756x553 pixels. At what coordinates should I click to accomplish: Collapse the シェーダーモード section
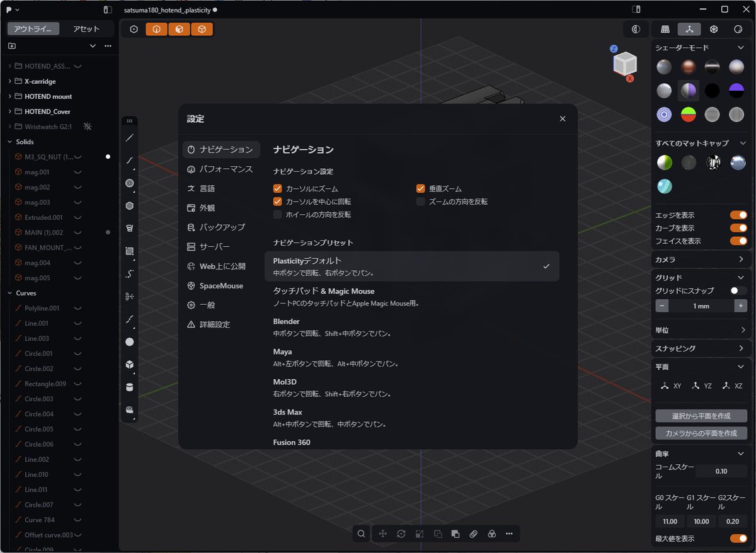coord(741,48)
